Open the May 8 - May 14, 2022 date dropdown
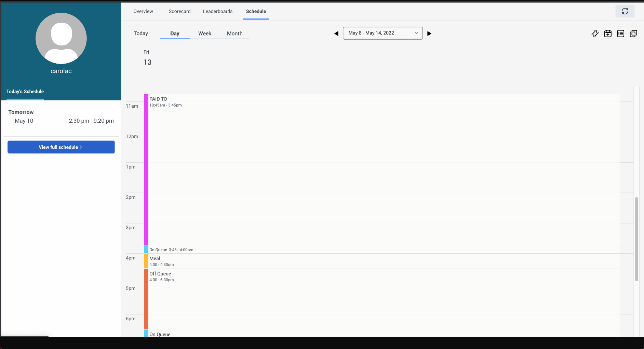Screen dimensions: 644x349 pyautogui.click(x=383, y=33)
